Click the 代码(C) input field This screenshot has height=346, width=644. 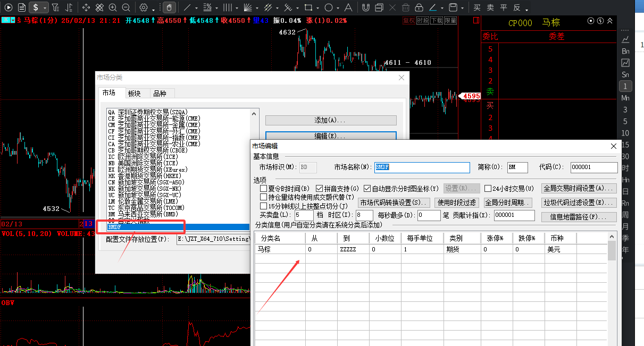(x=593, y=167)
